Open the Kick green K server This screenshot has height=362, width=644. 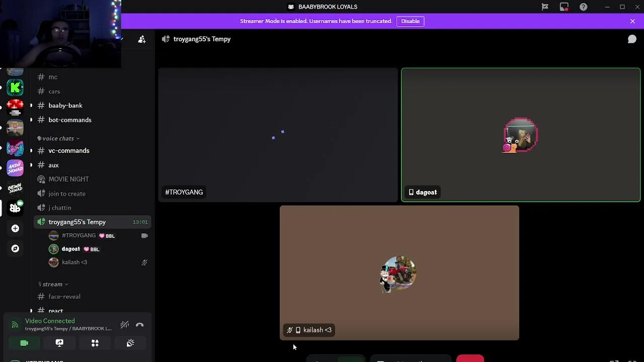15,87
